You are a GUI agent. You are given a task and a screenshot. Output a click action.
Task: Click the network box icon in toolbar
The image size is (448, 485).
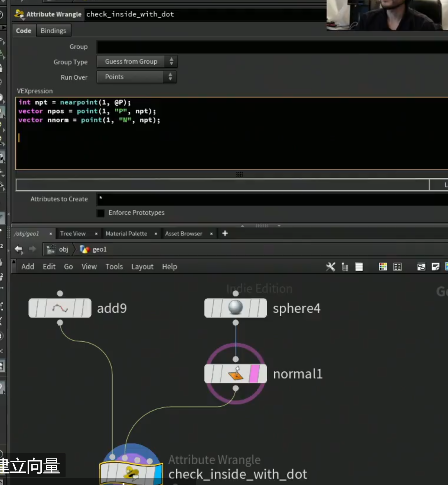421,267
